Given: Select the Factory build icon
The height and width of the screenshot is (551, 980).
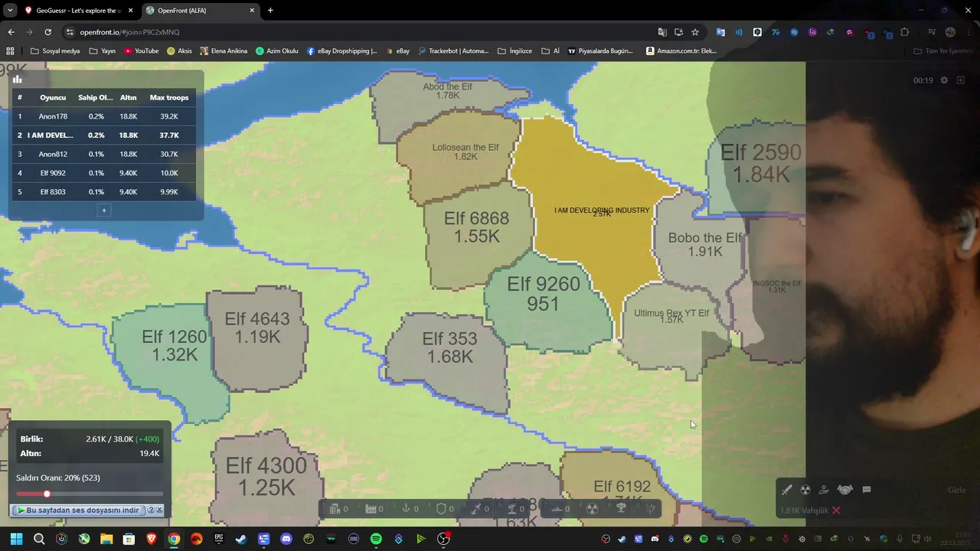Looking at the screenshot, I should pyautogui.click(x=371, y=508).
